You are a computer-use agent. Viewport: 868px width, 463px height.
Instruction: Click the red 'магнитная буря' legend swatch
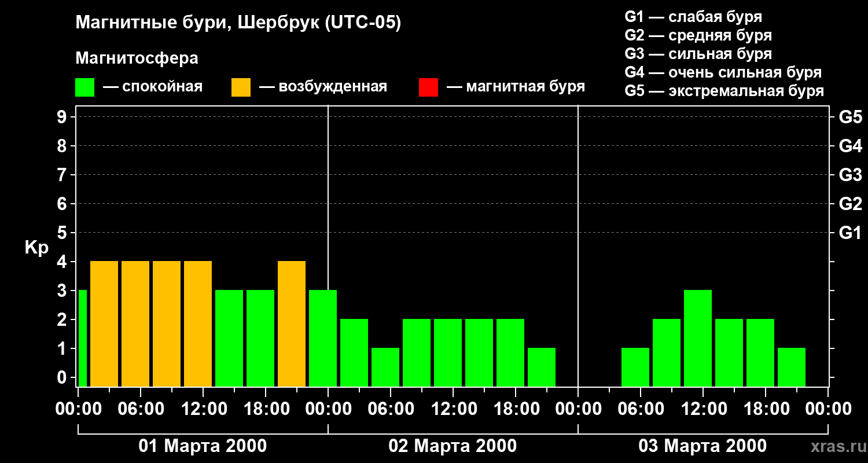click(x=428, y=87)
